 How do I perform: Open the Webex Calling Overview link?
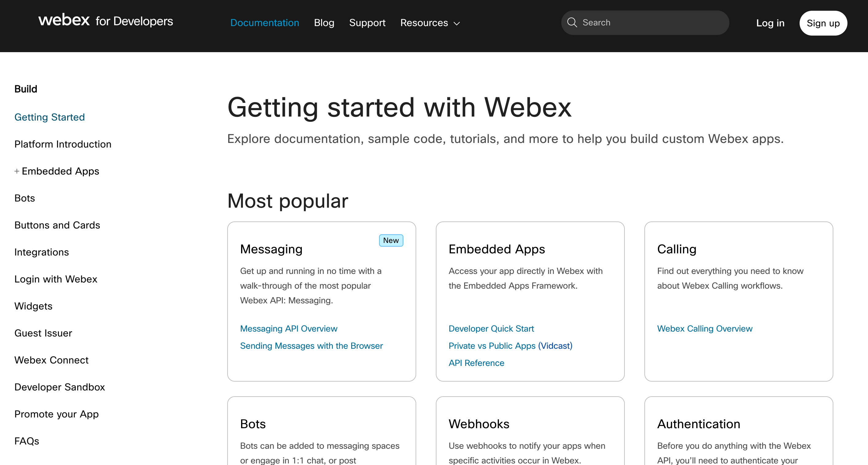tap(704, 329)
